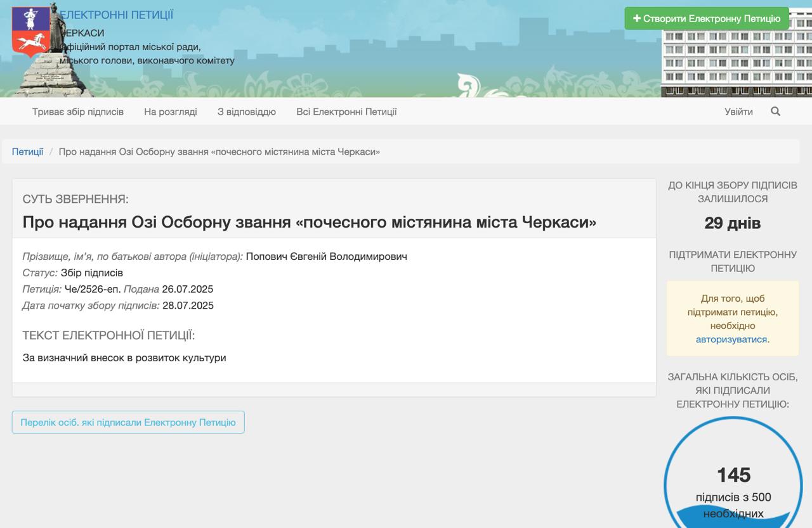The height and width of the screenshot is (528, 812).
Task: Open the ЕЛЕКТРОННІ ПЕТИЦІЇ header title
Action: point(116,15)
